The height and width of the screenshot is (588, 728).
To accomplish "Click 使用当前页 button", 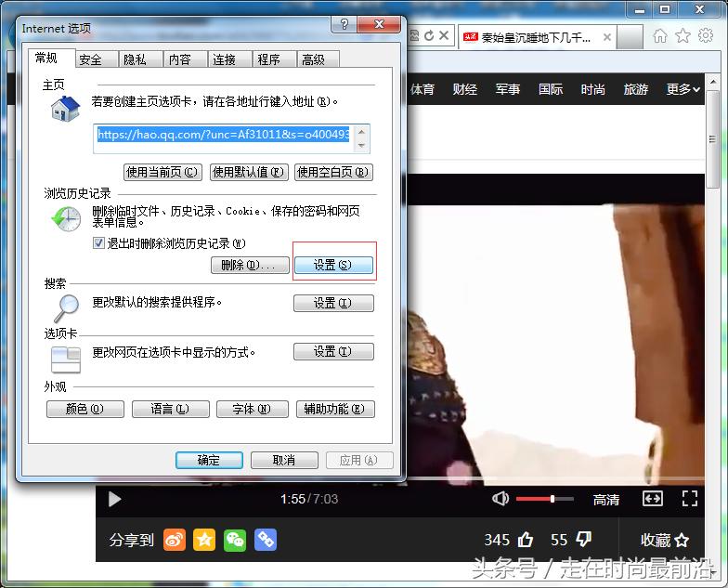I will (x=162, y=173).
